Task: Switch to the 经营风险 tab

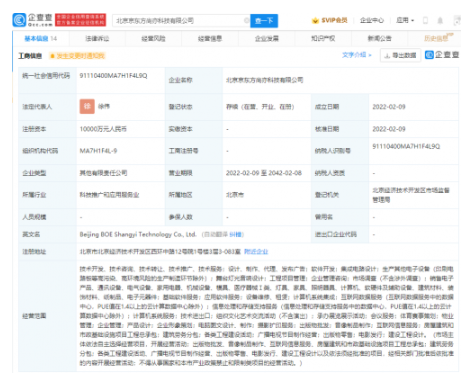Action: point(153,39)
